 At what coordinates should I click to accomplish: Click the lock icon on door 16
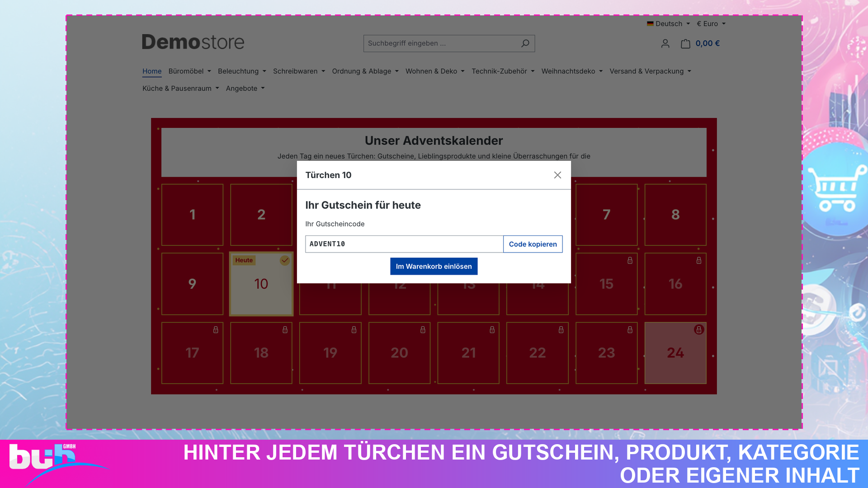tap(699, 260)
